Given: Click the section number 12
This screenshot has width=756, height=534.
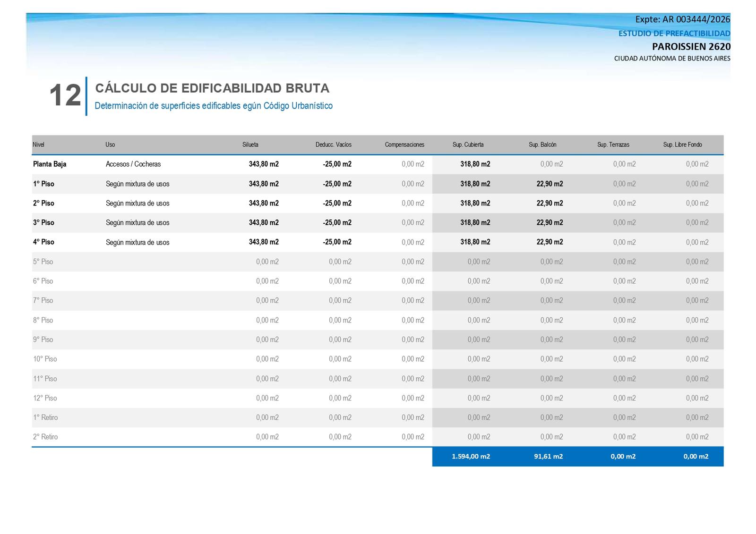Looking at the screenshot, I should coord(65,95).
